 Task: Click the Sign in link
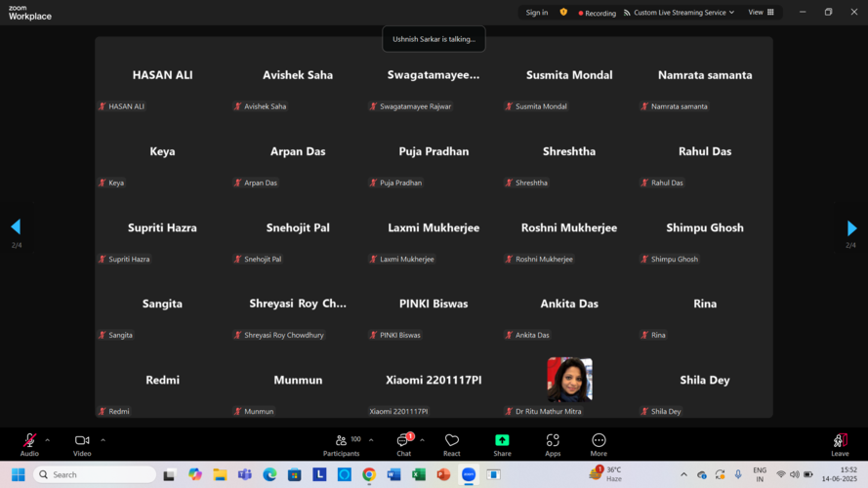pos(537,13)
